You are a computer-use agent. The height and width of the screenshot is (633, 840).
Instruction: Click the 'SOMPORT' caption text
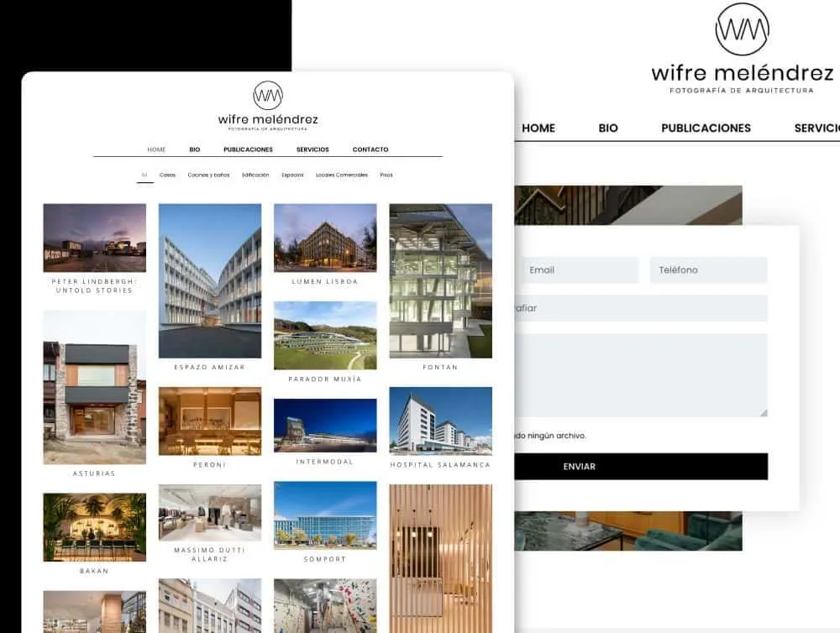coord(325,559)
